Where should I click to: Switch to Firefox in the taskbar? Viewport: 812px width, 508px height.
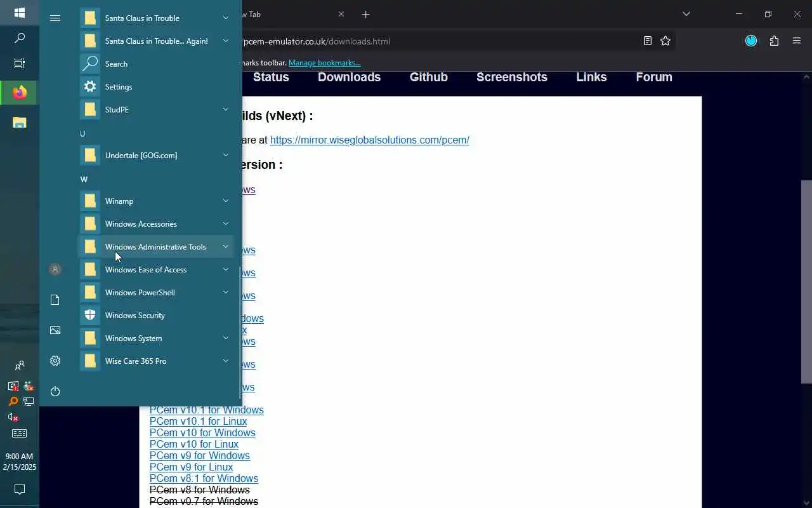(20, 93)
